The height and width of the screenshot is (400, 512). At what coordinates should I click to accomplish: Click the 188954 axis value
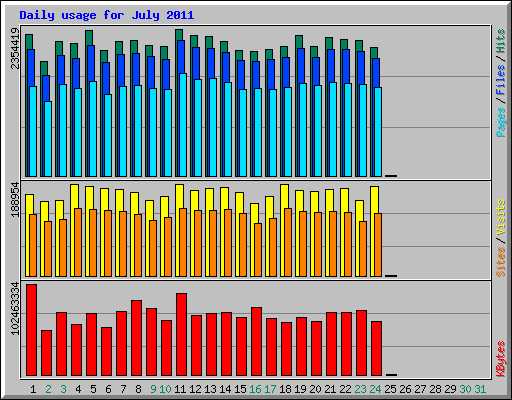[15, 199]
